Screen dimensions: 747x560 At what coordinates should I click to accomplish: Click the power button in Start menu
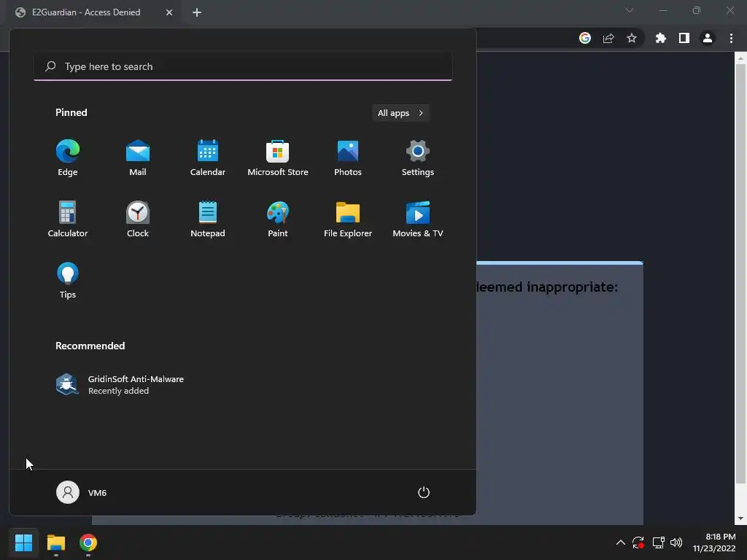tap(424, 492)
